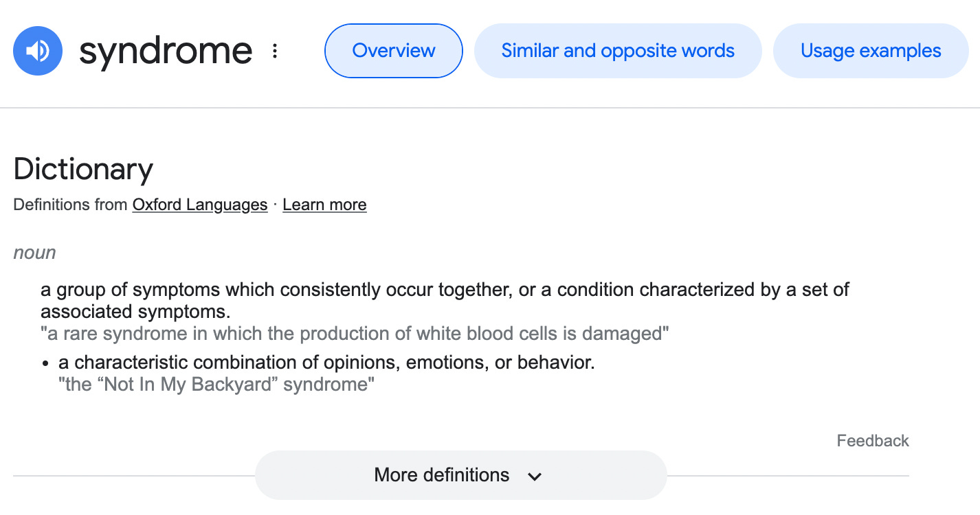Image resolution: width=980 pixels, height=515 pixels.
Task: Open the Similar and opposite words tab
Action: (617, 51)
